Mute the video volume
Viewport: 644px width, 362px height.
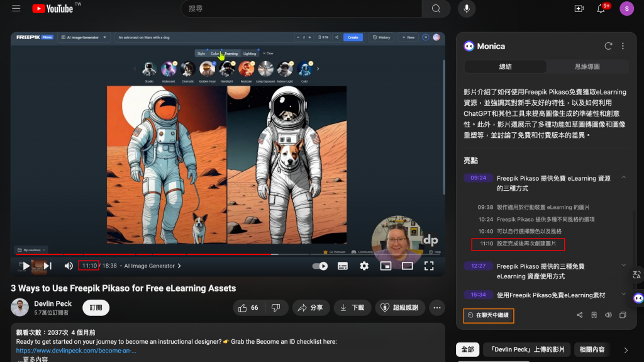click(69, 266)
